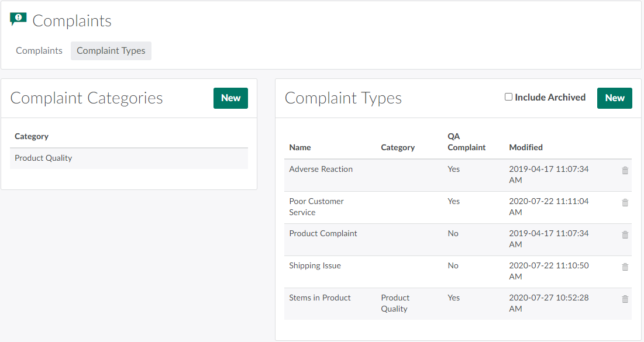Create a new complaint category
Viewport: 644px width, 342px height.
point(230,98)
